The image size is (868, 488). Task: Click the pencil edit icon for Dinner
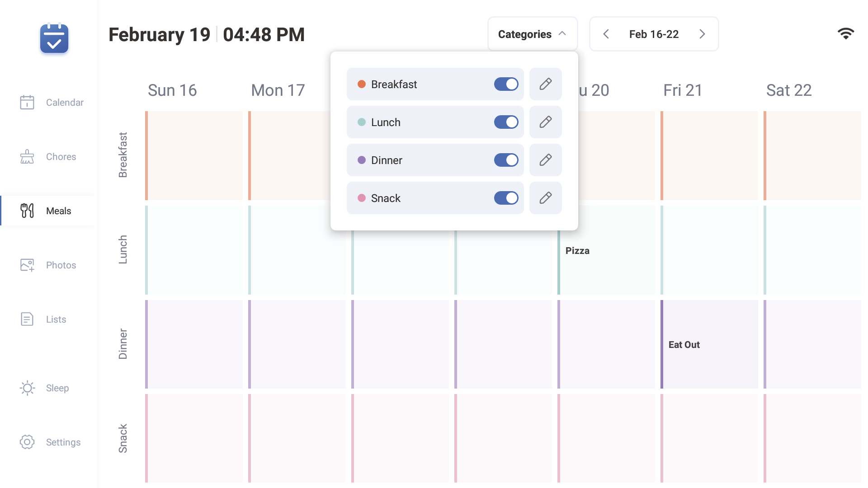(x=545, y=160)
